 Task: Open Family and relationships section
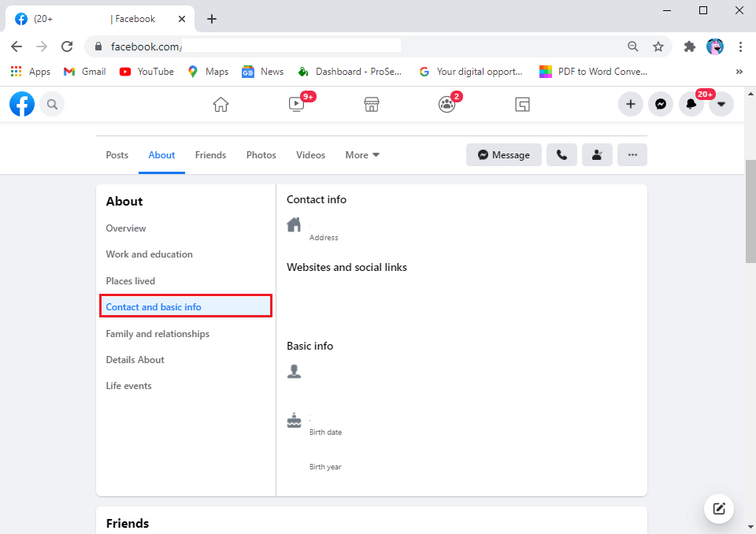(157, 334)
